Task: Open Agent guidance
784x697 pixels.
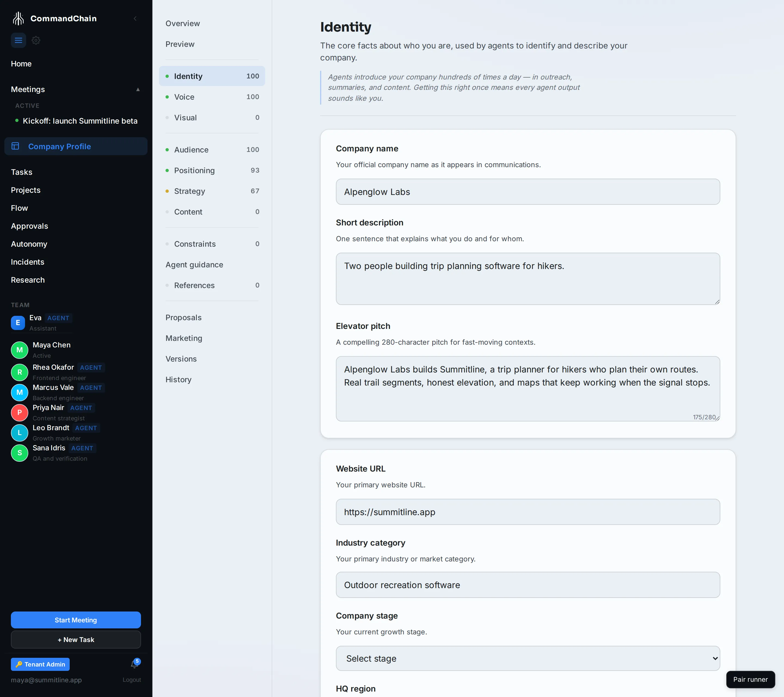Action: pos(212,265)
